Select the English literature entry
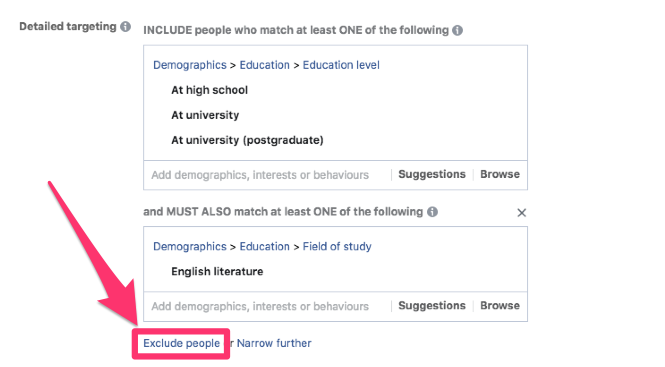 point(217,272)
